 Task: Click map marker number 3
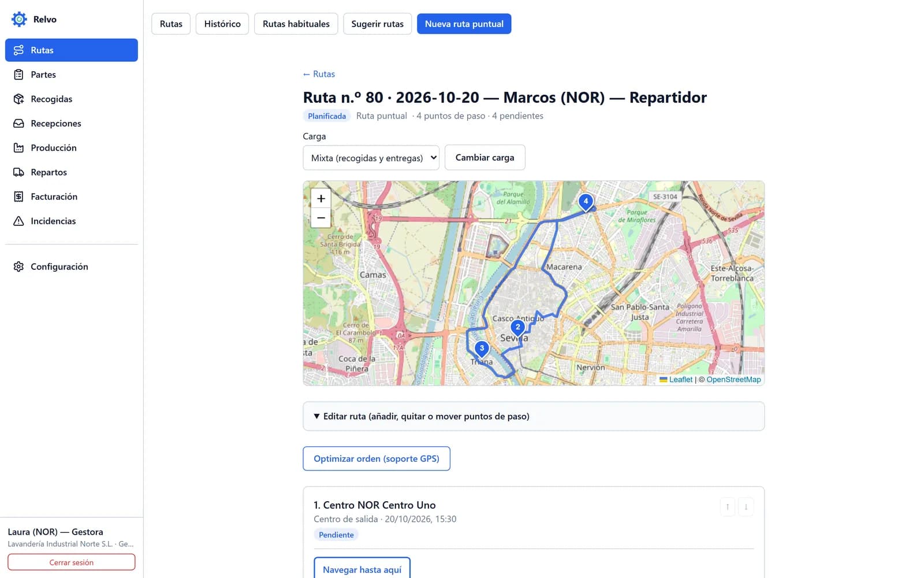(482, 349)
